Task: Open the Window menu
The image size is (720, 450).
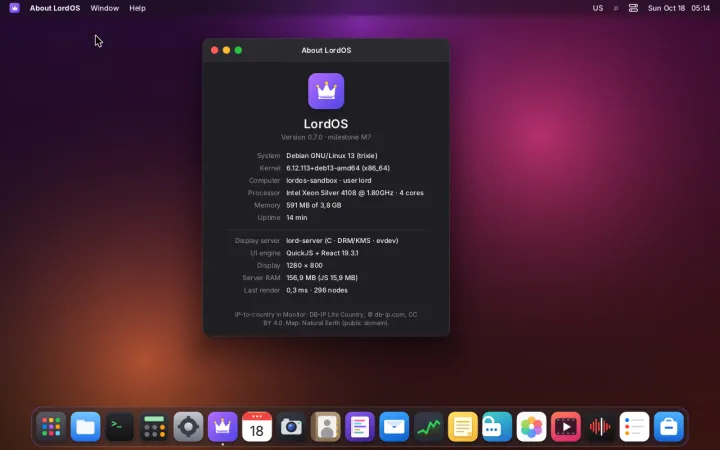Action: tap(105, 8)
